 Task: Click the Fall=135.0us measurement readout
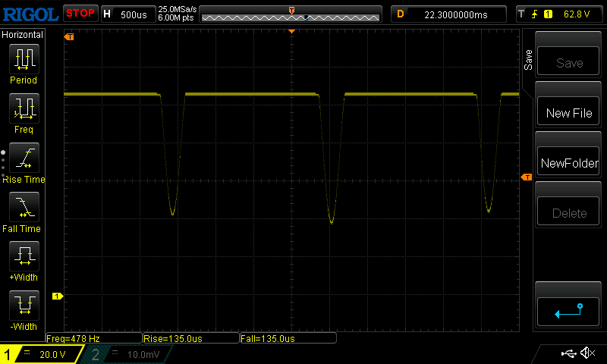(x=288, y=338)
